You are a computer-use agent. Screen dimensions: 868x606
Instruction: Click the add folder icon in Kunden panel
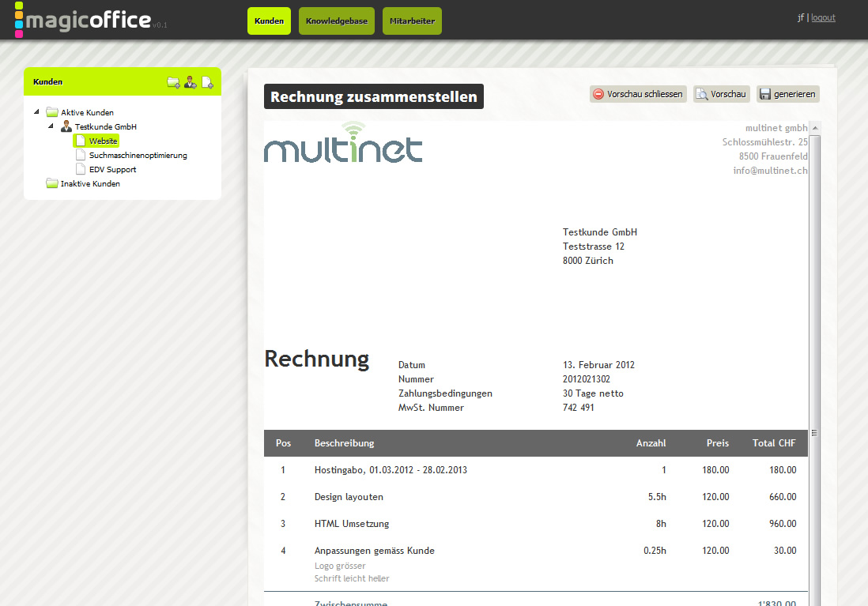(173, 82)
